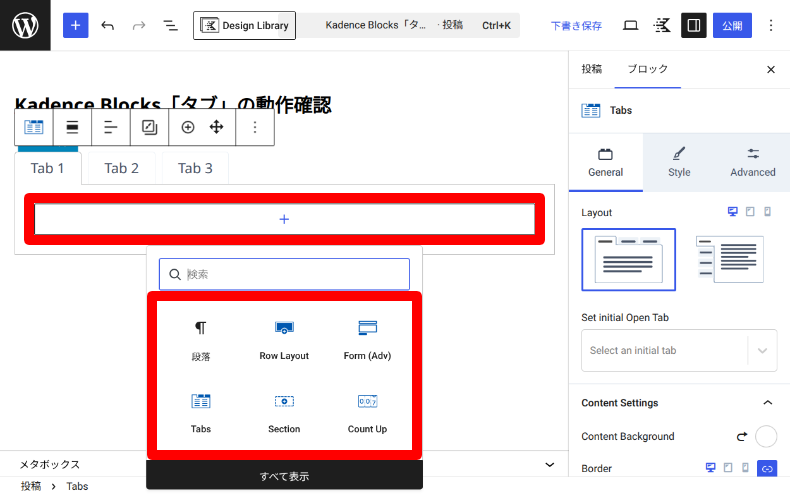Open the Kadence settings icon in top bar
The image size is (790, 496).
(662, 25)
